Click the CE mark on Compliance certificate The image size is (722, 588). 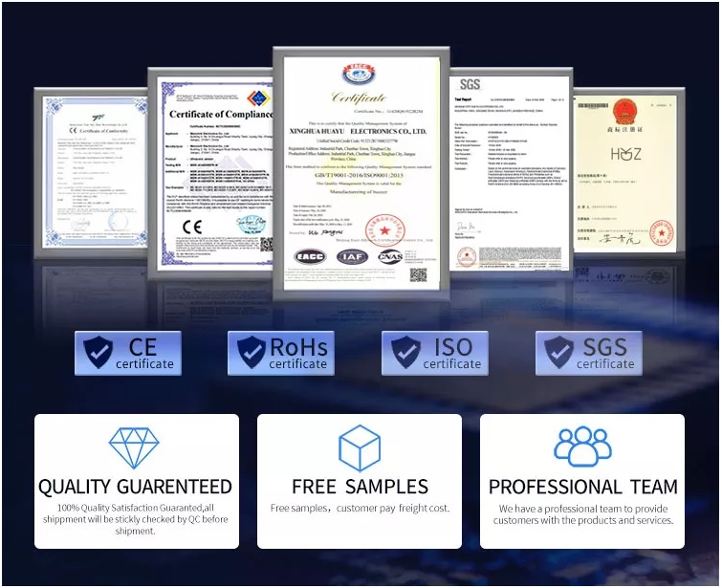pos(192,227)
